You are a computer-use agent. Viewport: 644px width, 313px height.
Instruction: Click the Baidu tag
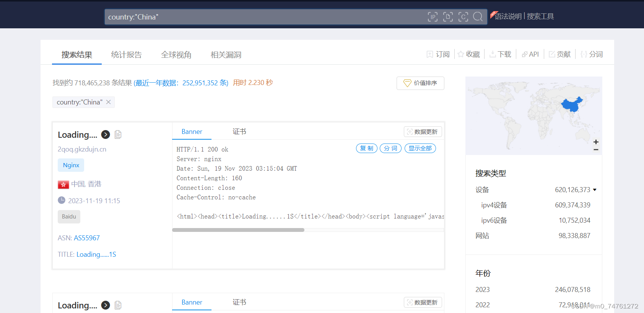click(69, 217)
